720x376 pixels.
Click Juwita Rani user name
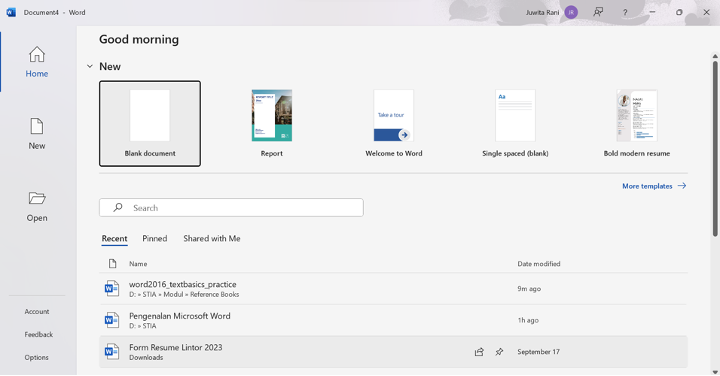(542, 12)
